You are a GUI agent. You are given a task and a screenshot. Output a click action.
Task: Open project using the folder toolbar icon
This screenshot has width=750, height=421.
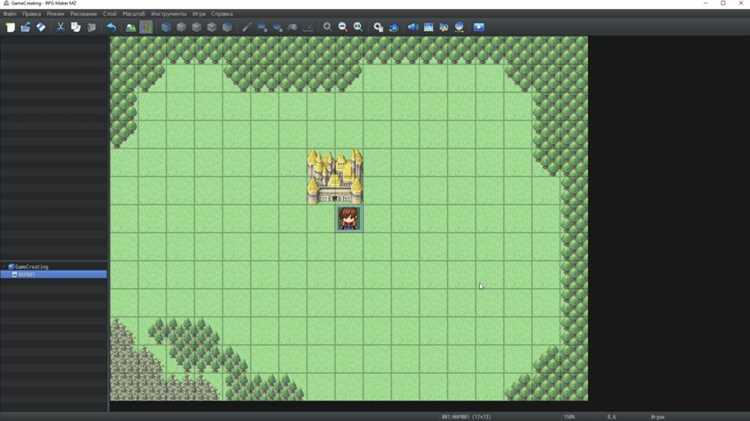(25, 27)
